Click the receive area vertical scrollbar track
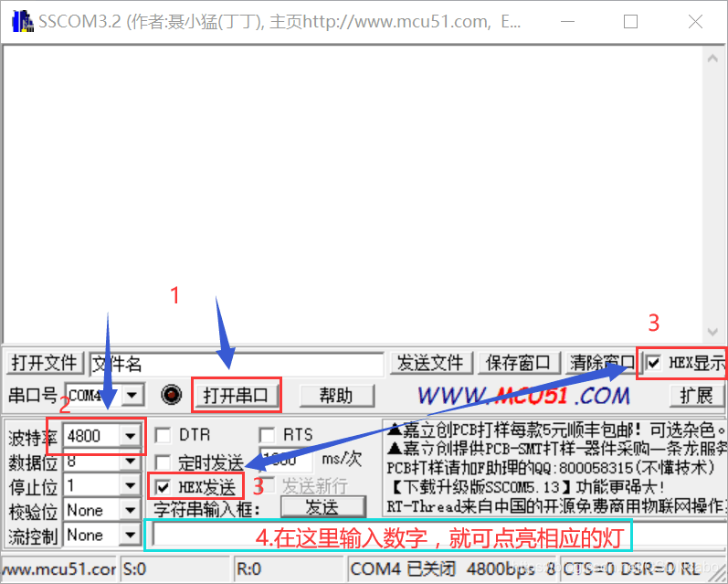728x584 pixels. [x=712, y=196]
